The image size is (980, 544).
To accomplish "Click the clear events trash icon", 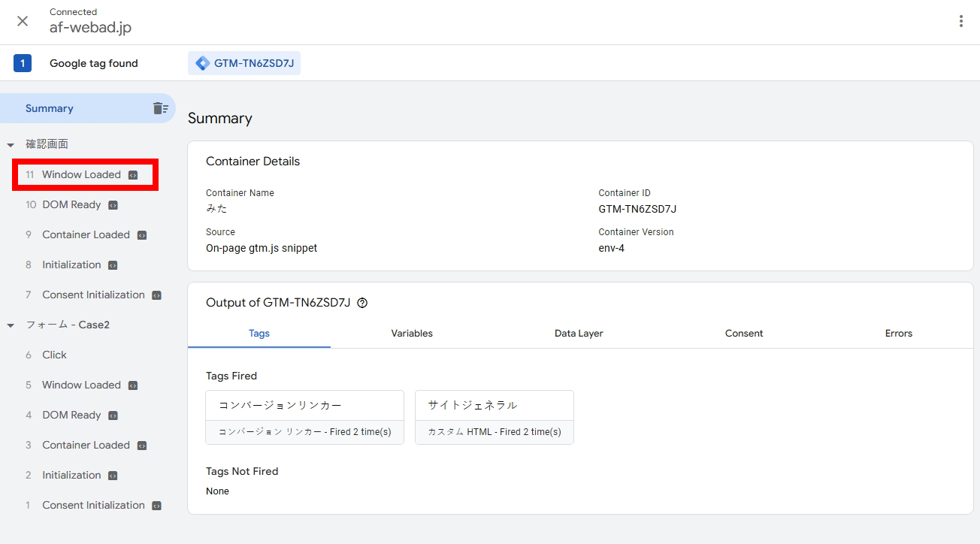I will 160,108.
